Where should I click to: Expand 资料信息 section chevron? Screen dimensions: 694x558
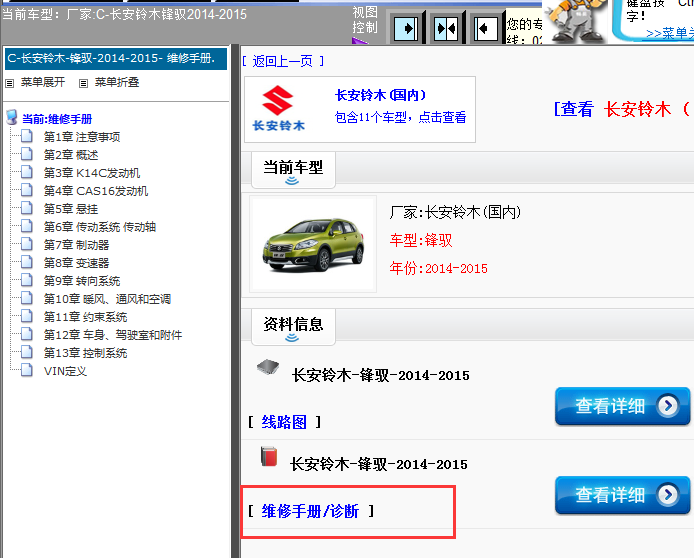tap(292, 338)
